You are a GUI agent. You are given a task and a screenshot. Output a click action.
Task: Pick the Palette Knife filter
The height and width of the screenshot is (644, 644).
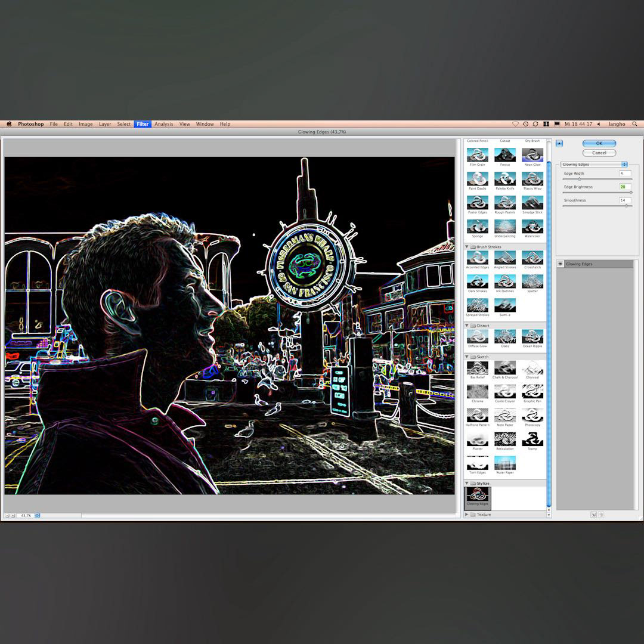tap(505, 179)
